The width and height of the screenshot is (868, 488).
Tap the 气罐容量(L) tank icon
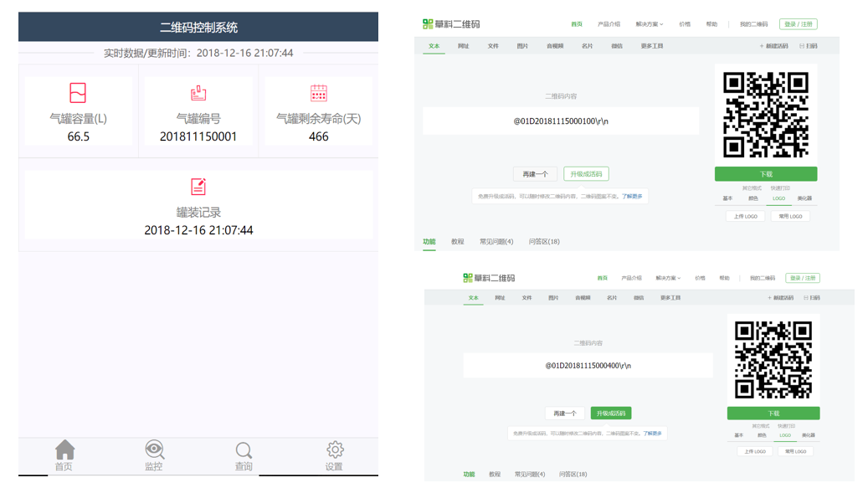(78, 93)
